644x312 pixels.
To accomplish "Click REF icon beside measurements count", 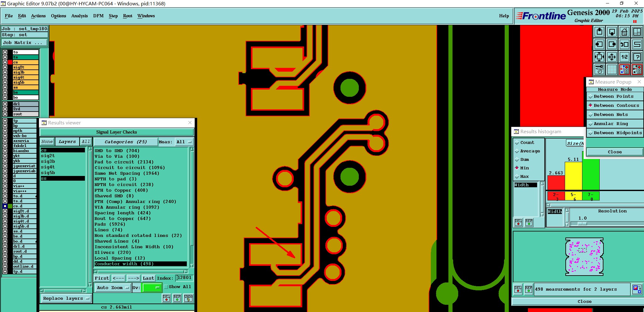I will [x=529, y=289].
